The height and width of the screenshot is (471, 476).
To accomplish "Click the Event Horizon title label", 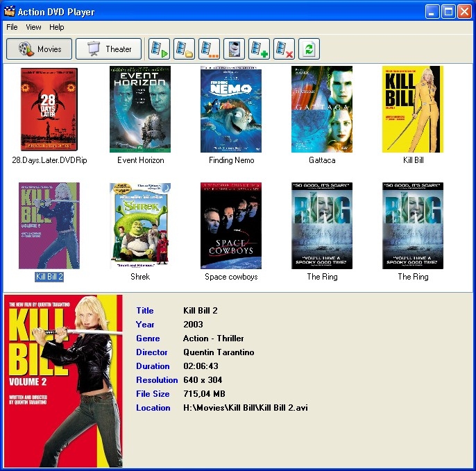I will pyautogui.click(x=141, y=160).
